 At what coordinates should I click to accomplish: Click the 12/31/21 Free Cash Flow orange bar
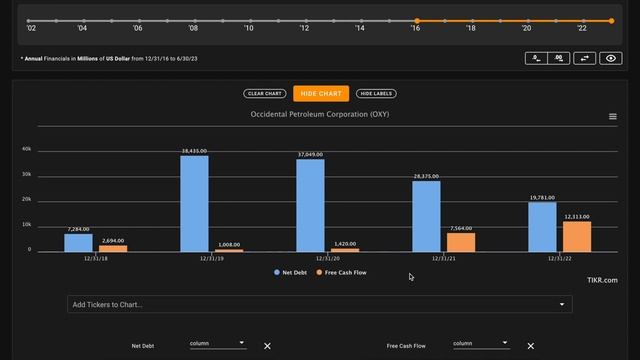461,242
